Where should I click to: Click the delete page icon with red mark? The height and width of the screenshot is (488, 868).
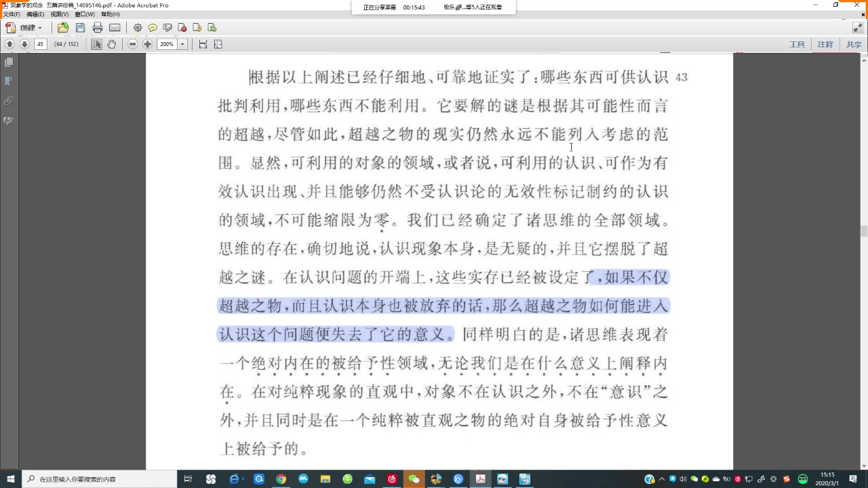coord(182,28)
